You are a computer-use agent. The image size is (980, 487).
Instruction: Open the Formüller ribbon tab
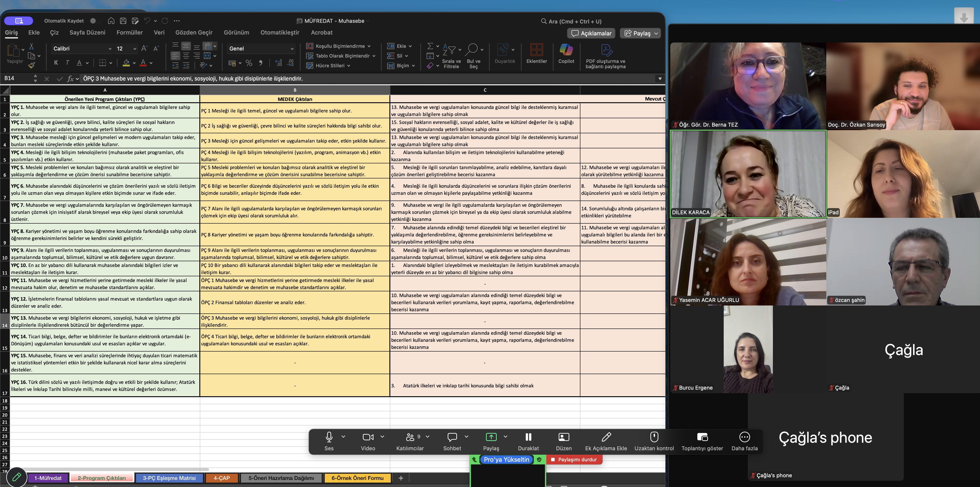coord(129,33)
